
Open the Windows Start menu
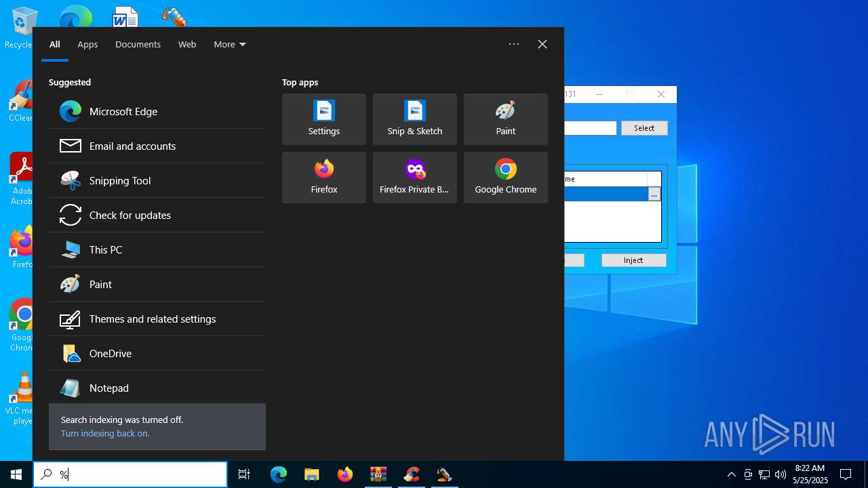click(16, 474)
